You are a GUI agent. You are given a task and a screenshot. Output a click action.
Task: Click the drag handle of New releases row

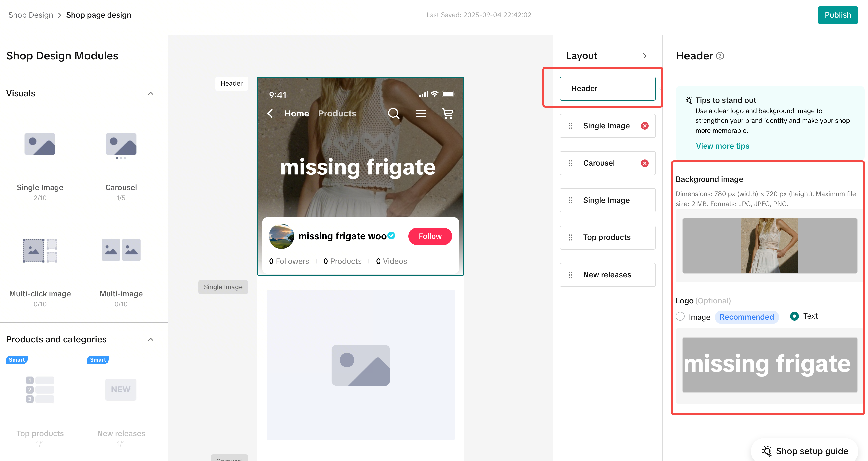point(570,275)
